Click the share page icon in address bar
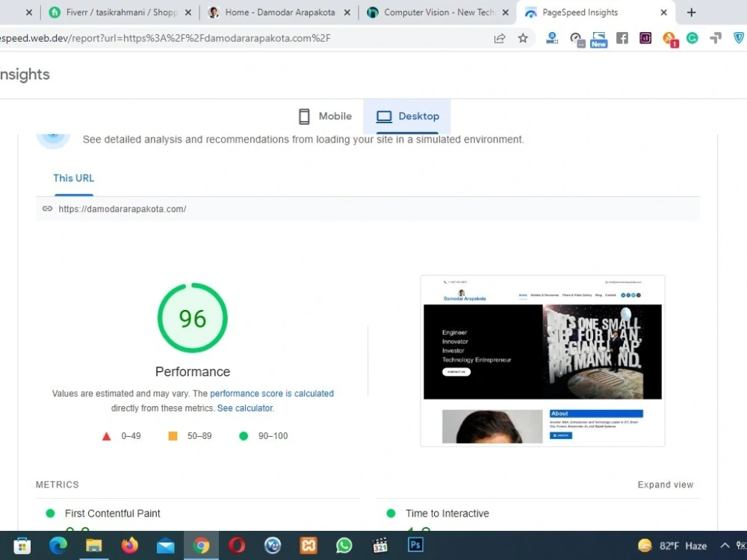 click(499, 39)
